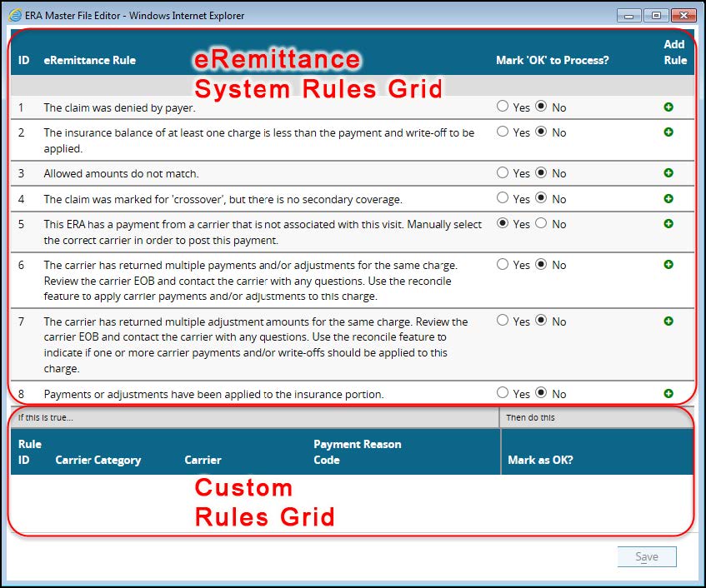Add rule for crossover claim rule 4

tap(668, 199)
